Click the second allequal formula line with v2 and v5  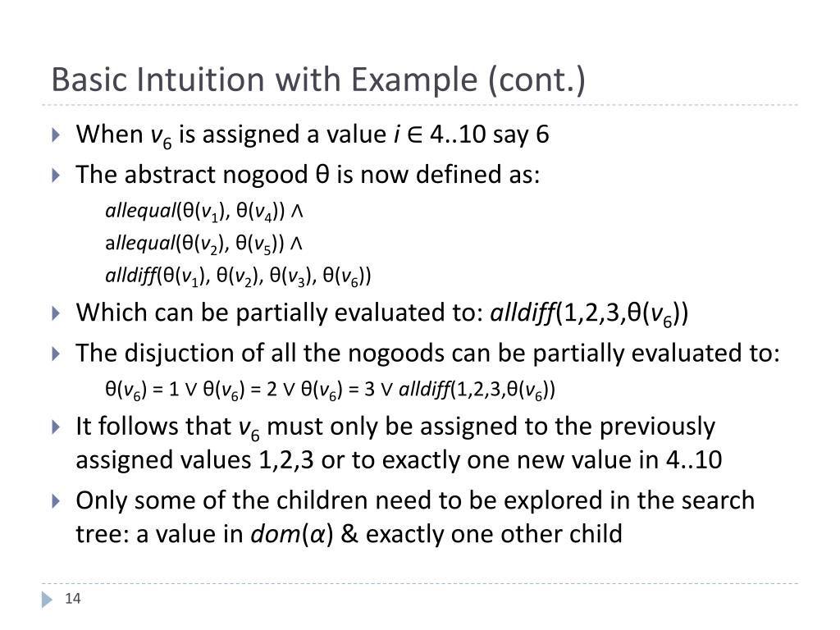[x=204, y=244]
